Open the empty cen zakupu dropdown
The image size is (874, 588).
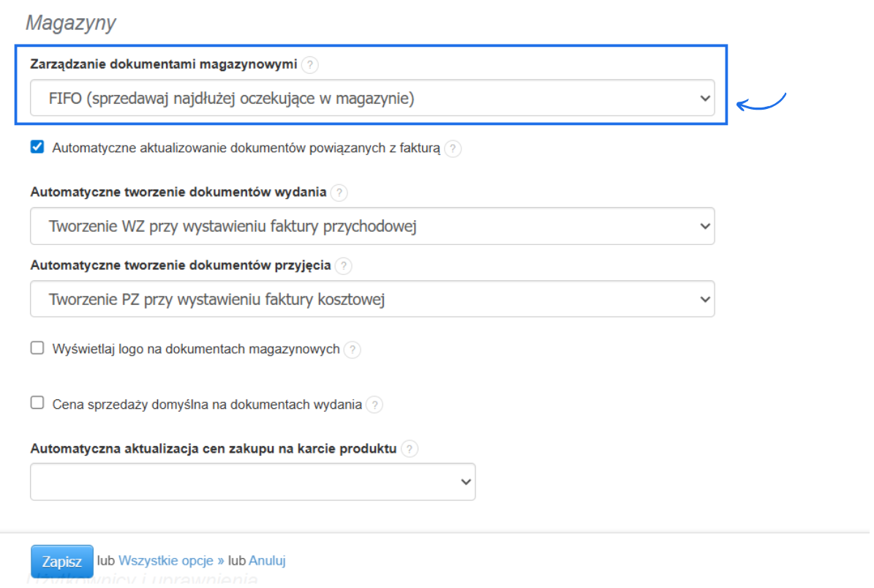click(253, 482)
